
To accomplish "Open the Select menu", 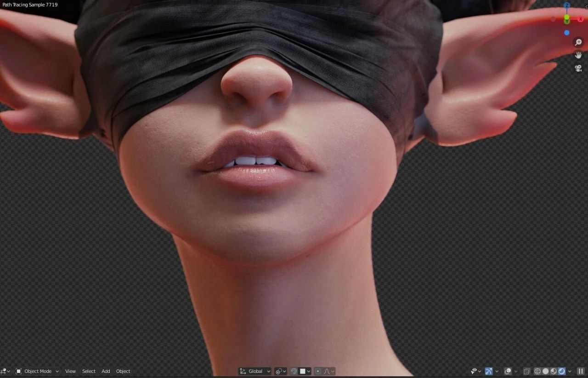I will point(89,371).
